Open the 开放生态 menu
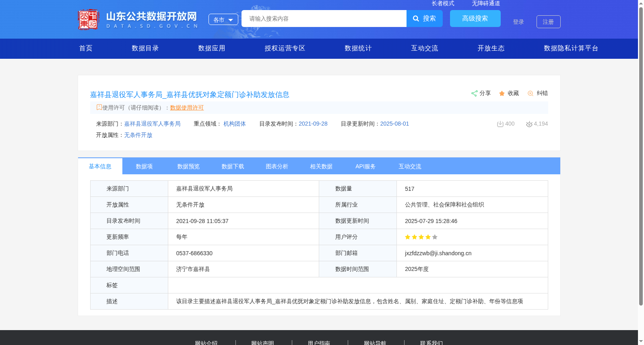The image size is (644, 345). (x=491, y=48)
